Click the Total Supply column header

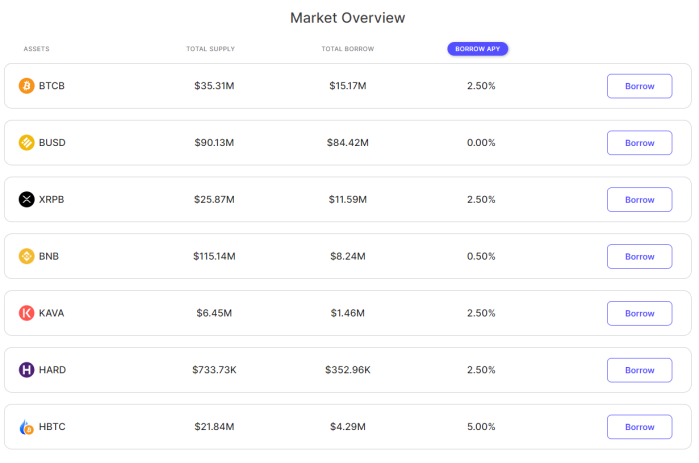coord(210,49)
